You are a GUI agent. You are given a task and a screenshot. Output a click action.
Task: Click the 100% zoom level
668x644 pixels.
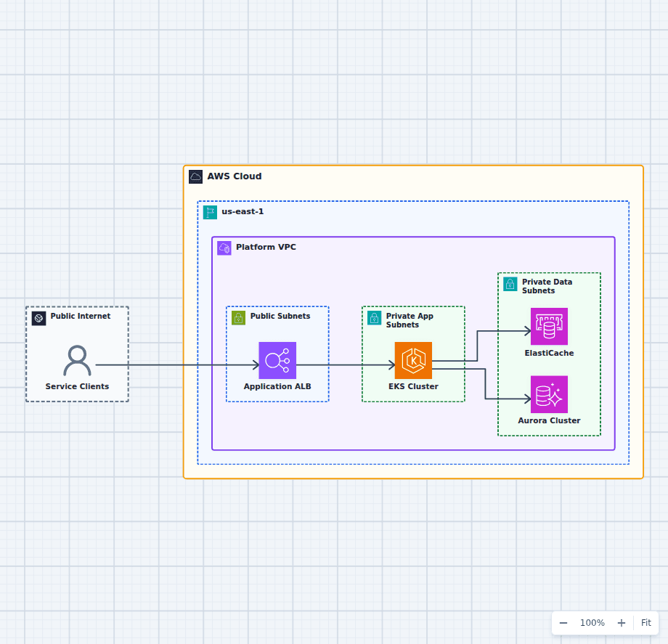[592, 623]
